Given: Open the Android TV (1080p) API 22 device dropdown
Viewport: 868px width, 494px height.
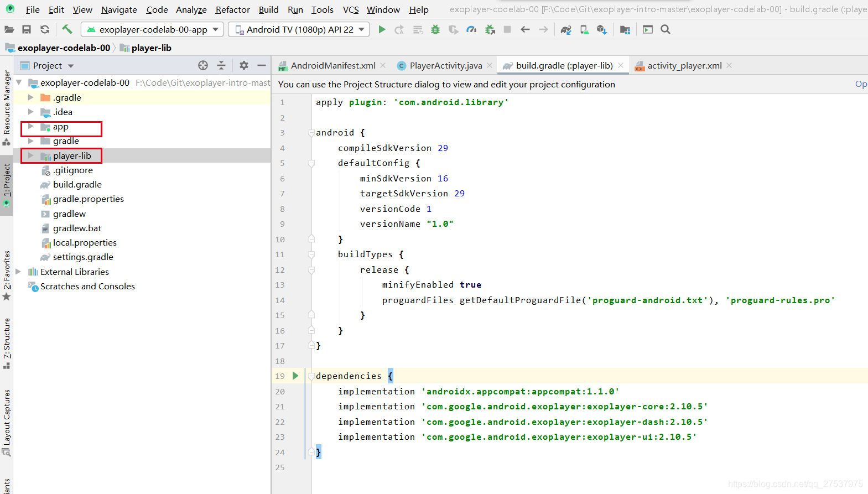Looking at the screenshot, I should click(x=299, y=29).
